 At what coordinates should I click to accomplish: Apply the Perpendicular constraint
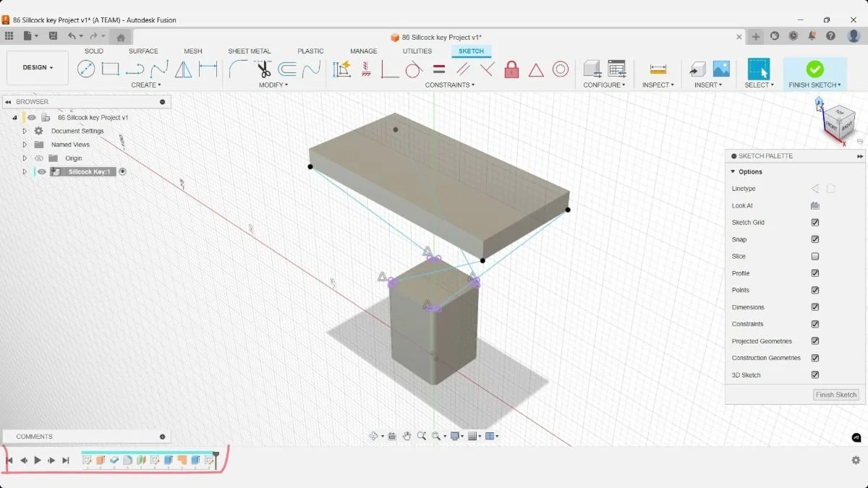point(487,69)
